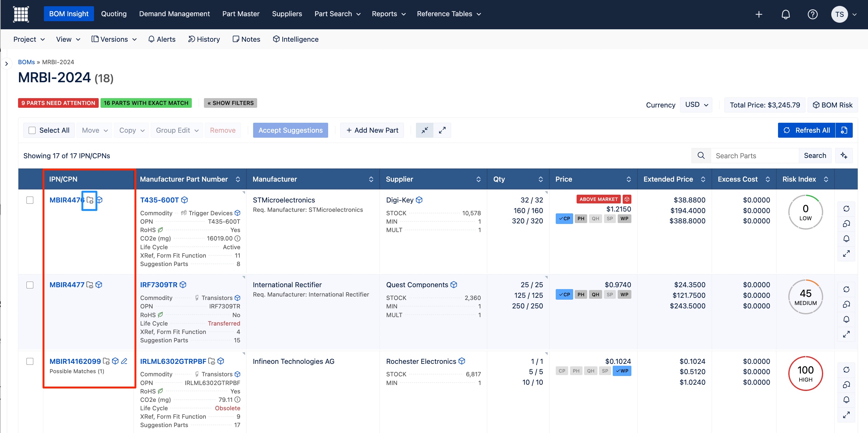Open the Quoting tab
Screen dimensions: 868x433
coord(114,14)
